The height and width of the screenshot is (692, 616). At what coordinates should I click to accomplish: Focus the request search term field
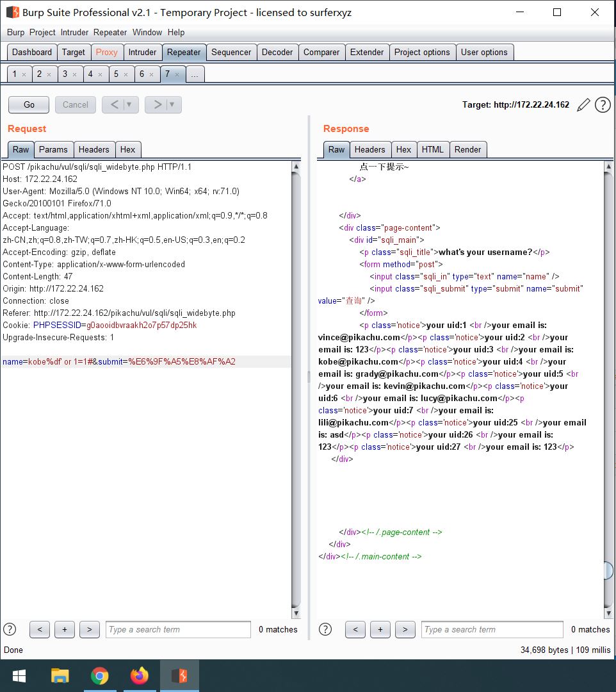point(178,629)
